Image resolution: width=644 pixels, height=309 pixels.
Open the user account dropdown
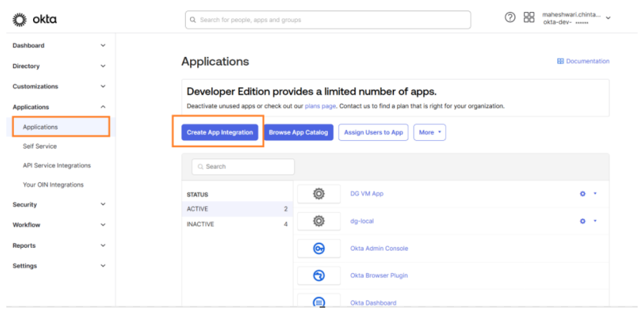pos(608,18)
